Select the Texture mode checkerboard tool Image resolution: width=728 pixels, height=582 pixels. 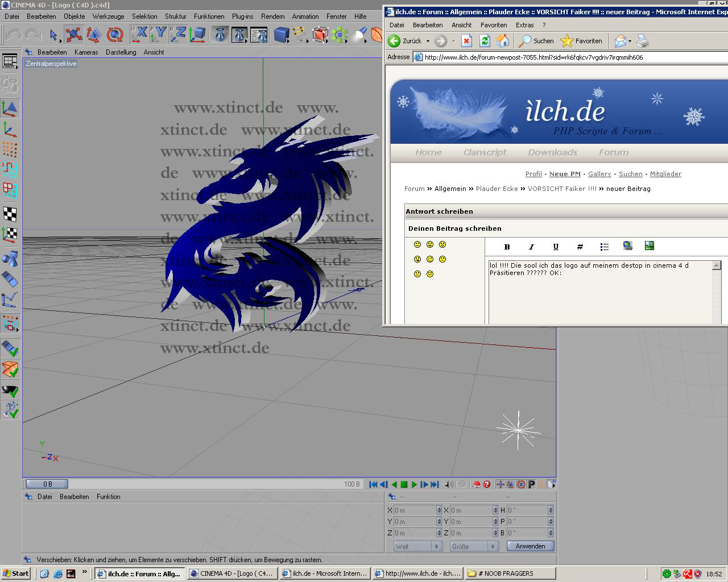[x=10, y=214]
